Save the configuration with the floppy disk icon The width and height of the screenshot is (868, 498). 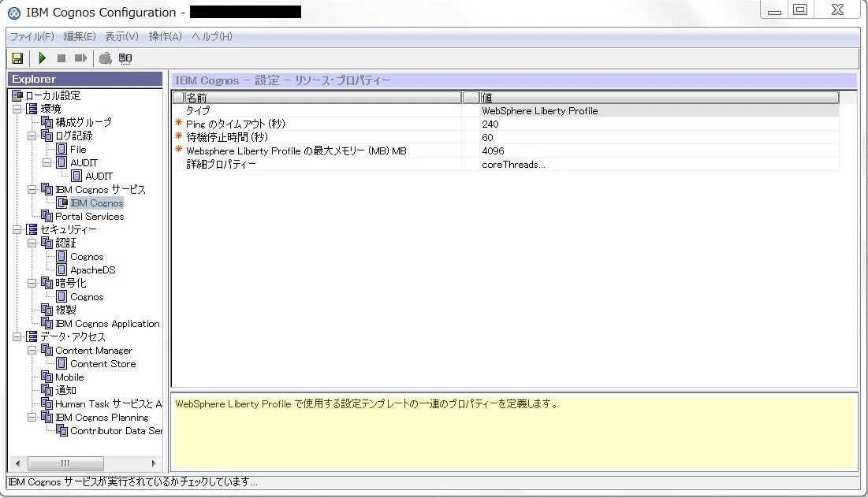pos(17,58)
